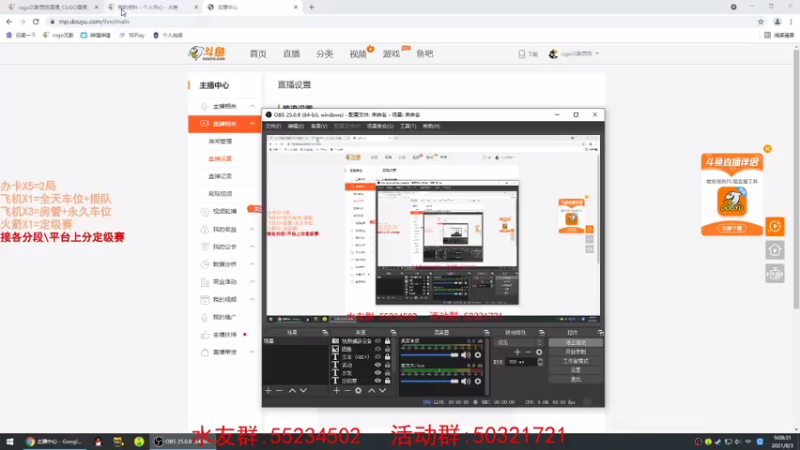Open the scene transition type dropdown in OBS

518,342
